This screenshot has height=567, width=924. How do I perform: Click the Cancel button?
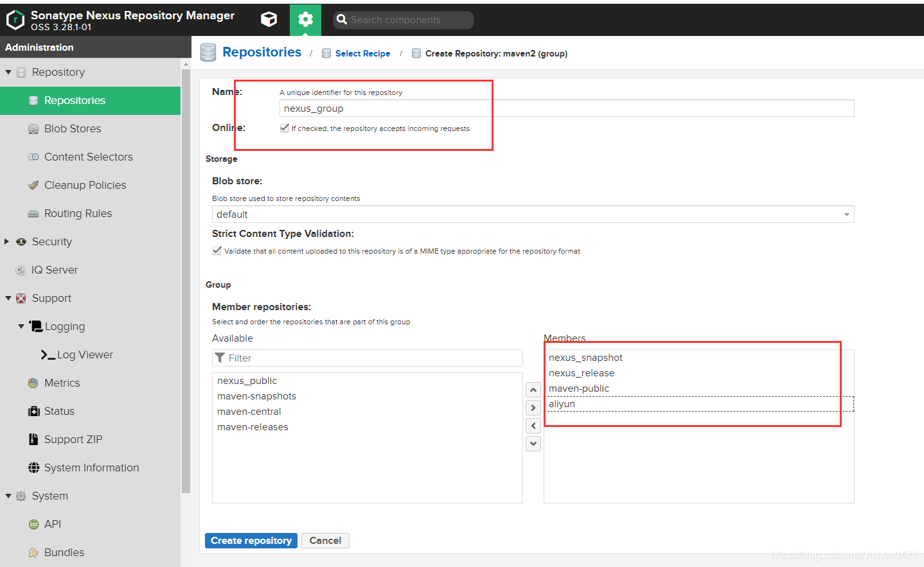325,541
